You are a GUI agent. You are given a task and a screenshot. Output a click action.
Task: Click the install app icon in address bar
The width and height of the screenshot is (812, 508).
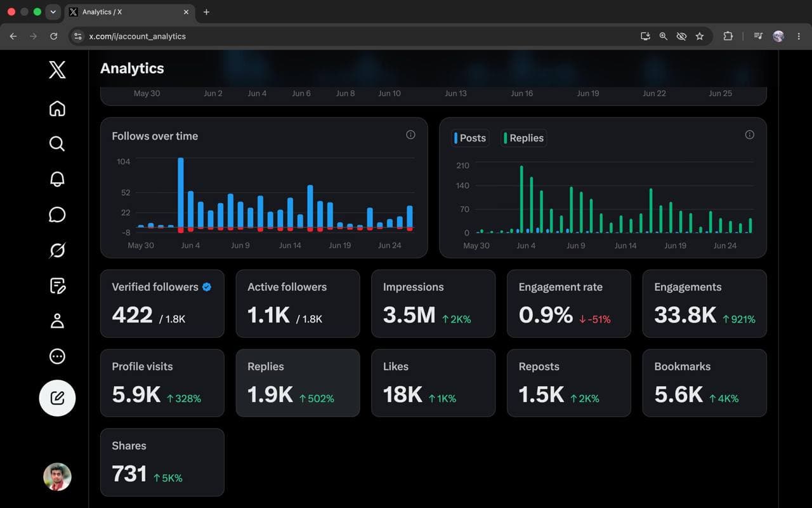coord(645,36)
